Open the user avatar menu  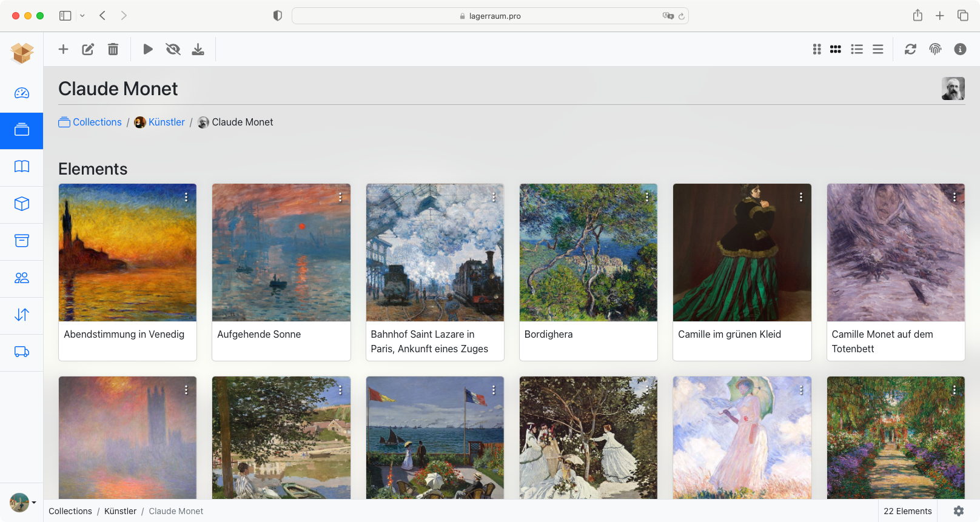point(22,503)
